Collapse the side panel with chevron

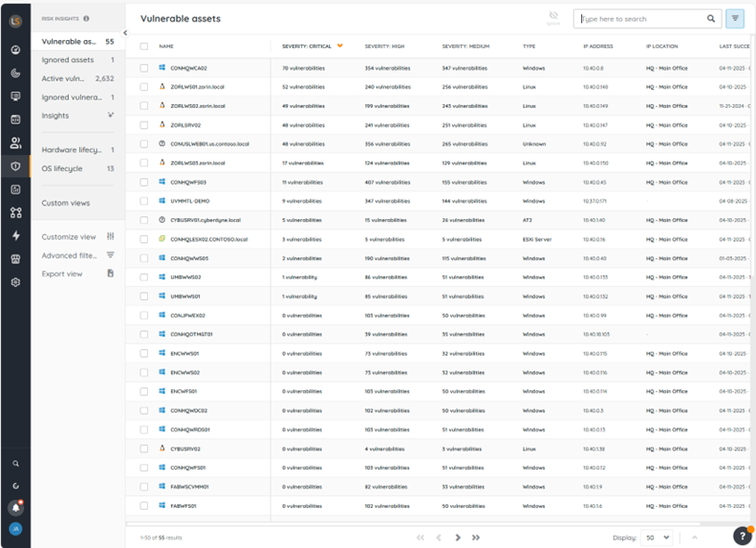[x=125, y=33]
